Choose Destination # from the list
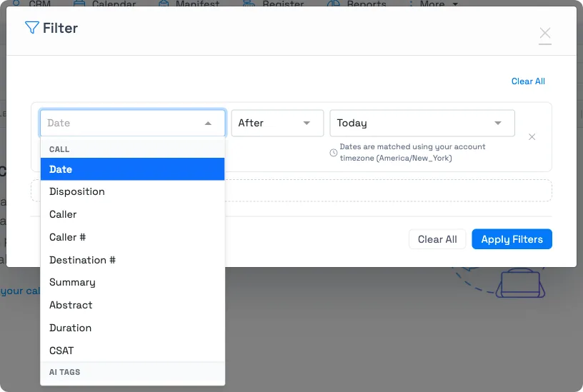Image resolution: width=583 pixels, height=392 pixels. (x=132, y=260)
